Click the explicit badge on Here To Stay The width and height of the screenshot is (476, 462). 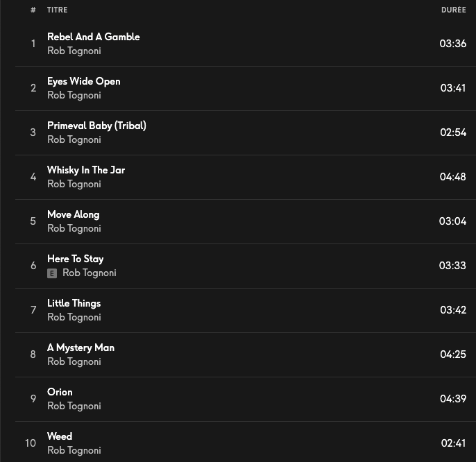tap(52, 273)
